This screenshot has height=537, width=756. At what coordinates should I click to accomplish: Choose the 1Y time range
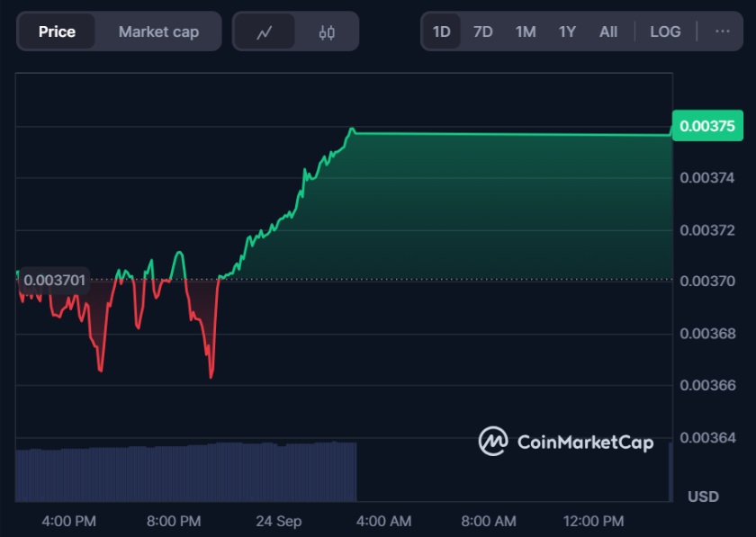click(567, 31)
